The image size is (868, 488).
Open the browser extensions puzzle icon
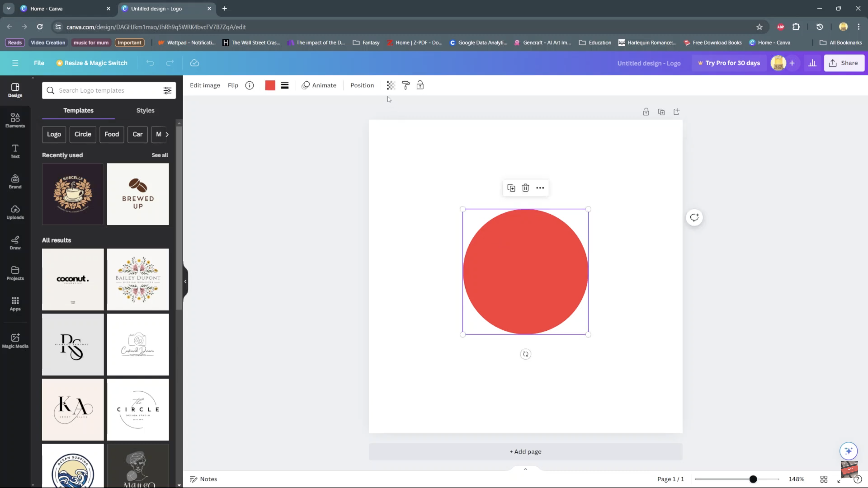pos(796,27)
